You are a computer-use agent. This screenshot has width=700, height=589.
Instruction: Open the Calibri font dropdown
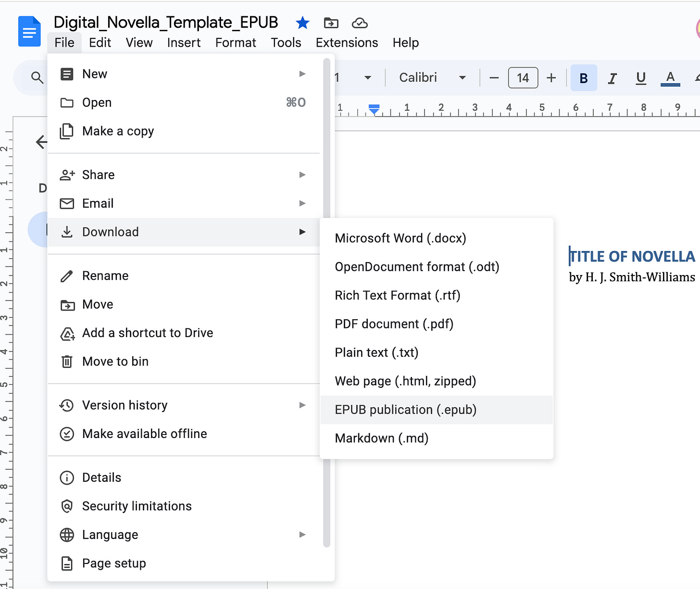[x=432, y=77]
